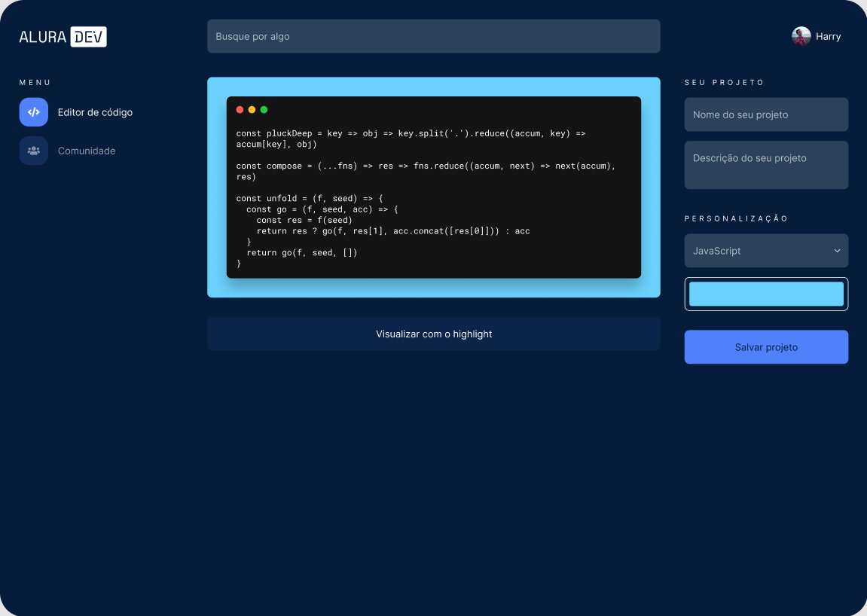Go to the Comunidade menu label

coord(87,151)
